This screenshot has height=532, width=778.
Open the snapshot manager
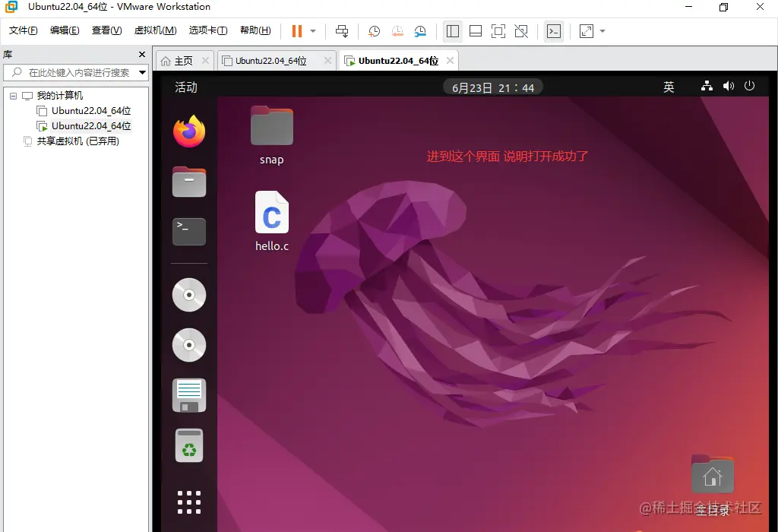click(421, 30)
